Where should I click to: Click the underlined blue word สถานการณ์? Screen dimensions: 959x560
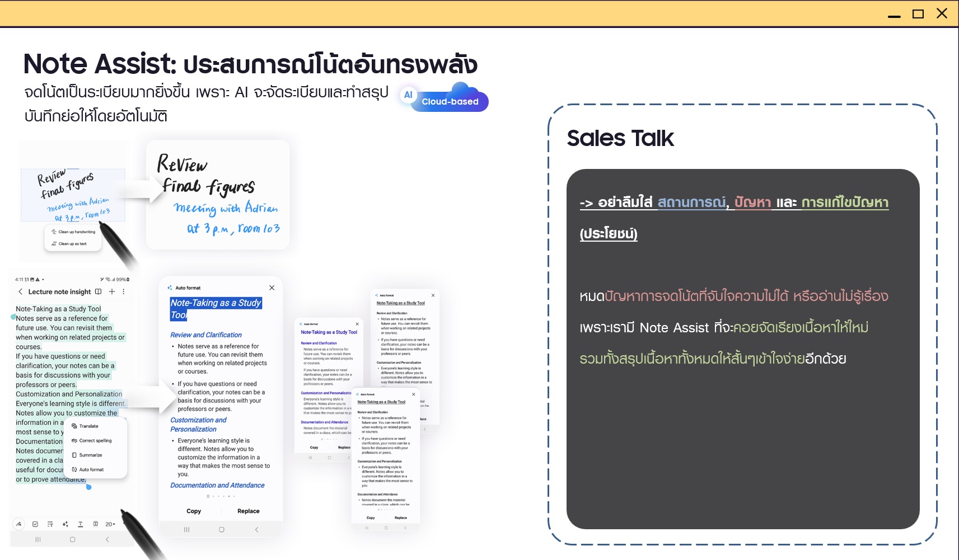point(692,202)
